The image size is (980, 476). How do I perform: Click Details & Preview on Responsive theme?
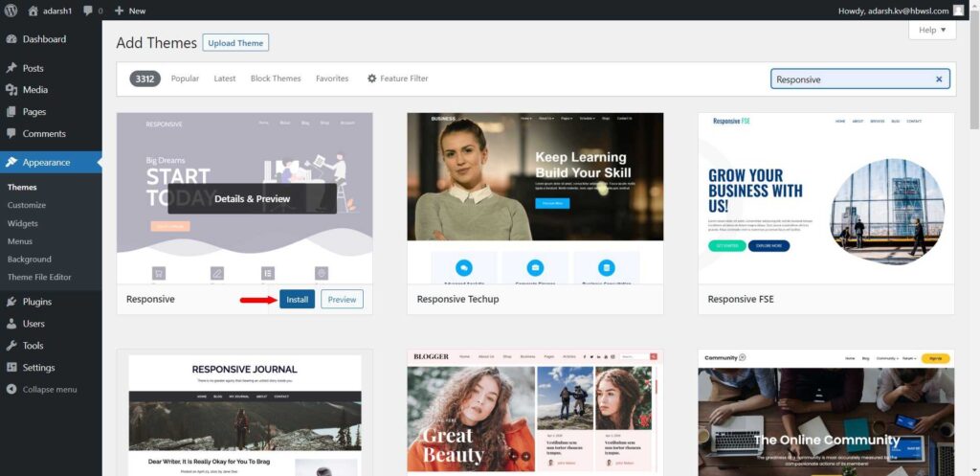coord(252,198)
